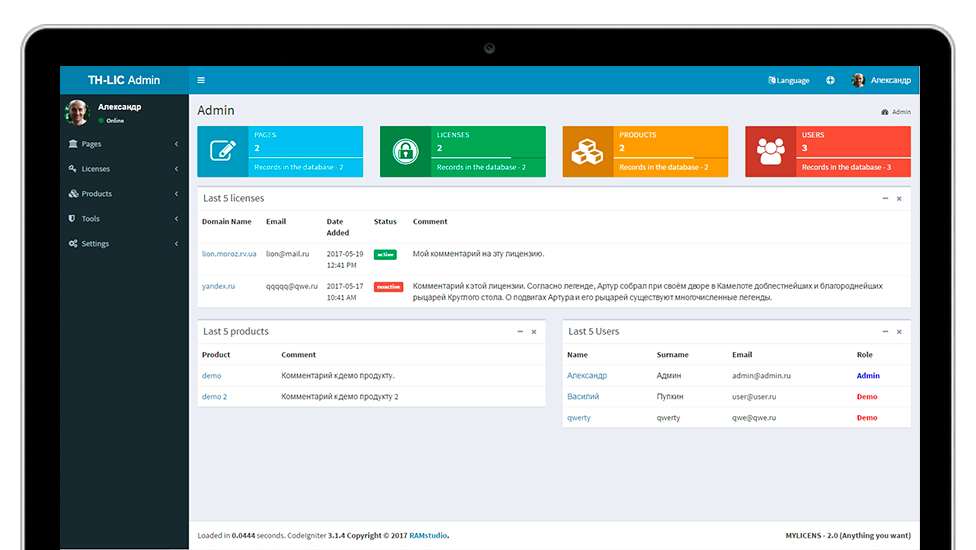
Task: Close the Last 5 products panel
Action: coord(534,331)
